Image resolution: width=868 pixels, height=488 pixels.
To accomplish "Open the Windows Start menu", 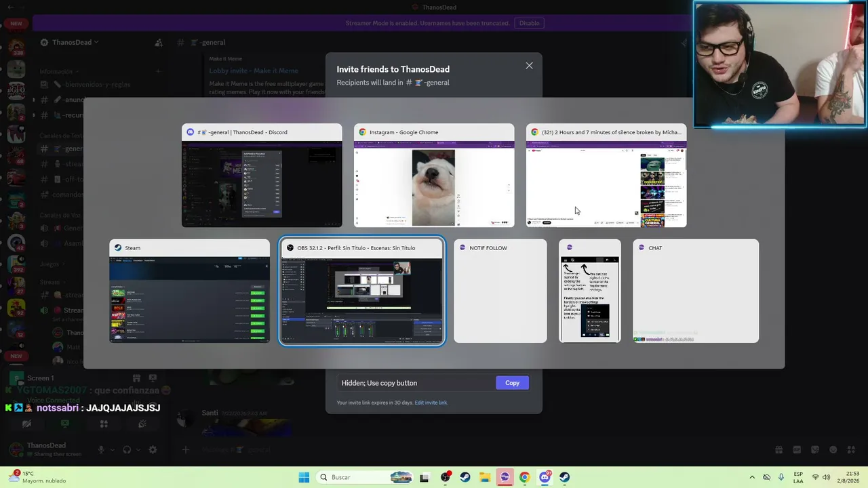I will [x=304, y=477].
